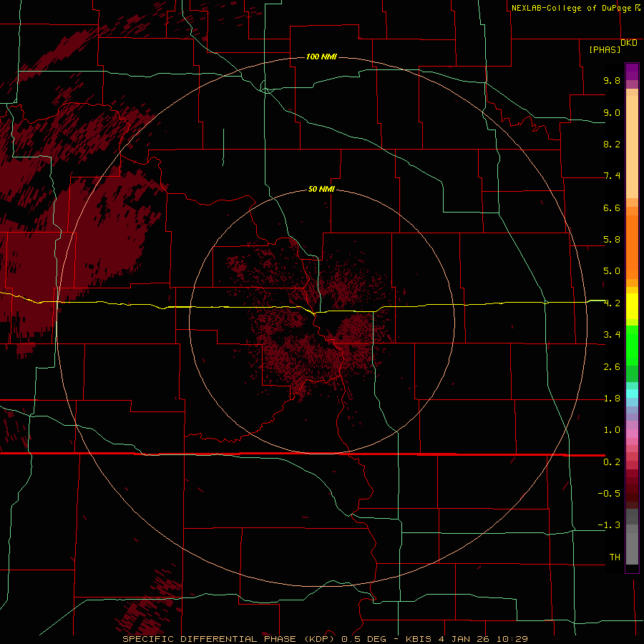Click the 0.2 legend value

pyautogui.click(x=612, y=462)
